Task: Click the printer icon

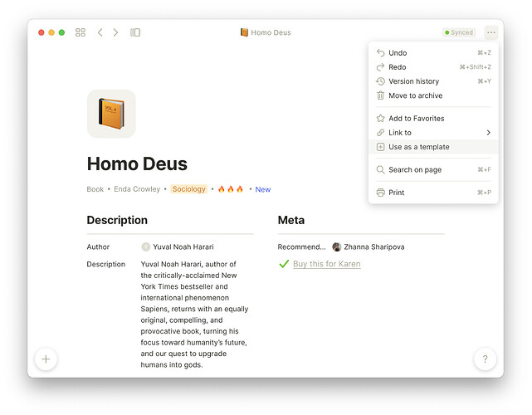Action: pyautogui.click(x=380, y=193)
